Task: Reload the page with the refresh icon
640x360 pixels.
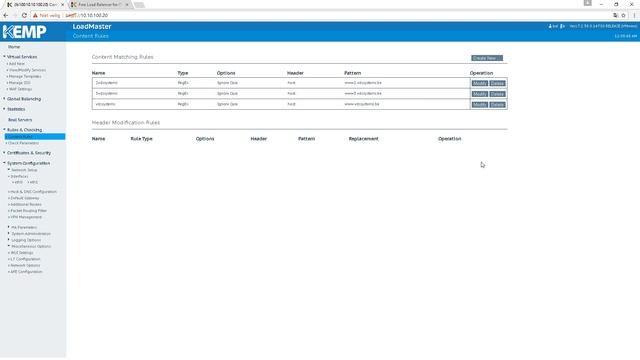Action: coord(24,15)
